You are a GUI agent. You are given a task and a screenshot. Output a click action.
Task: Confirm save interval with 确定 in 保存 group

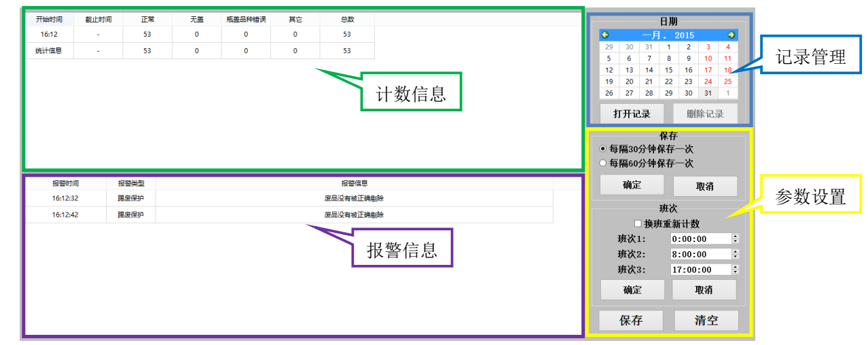(x=632, y=185)
